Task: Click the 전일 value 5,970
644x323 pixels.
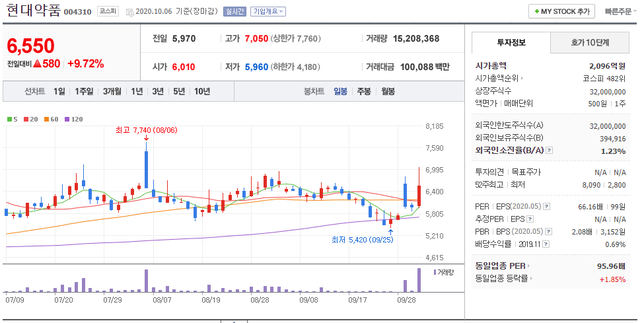Action: click(x=184, y=38)
